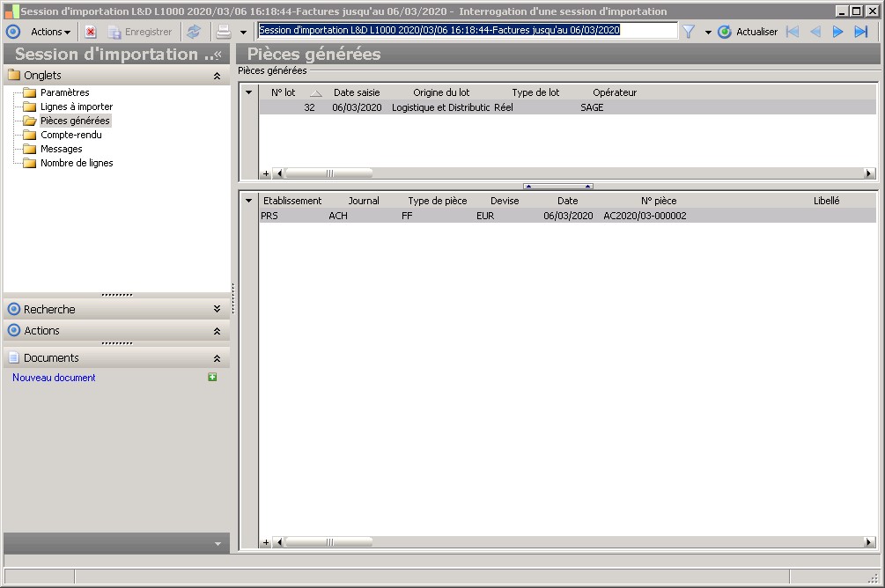This screenshot has height=588, width=885.
Task: Go to the first record arrow
Action: coord(793,33)
